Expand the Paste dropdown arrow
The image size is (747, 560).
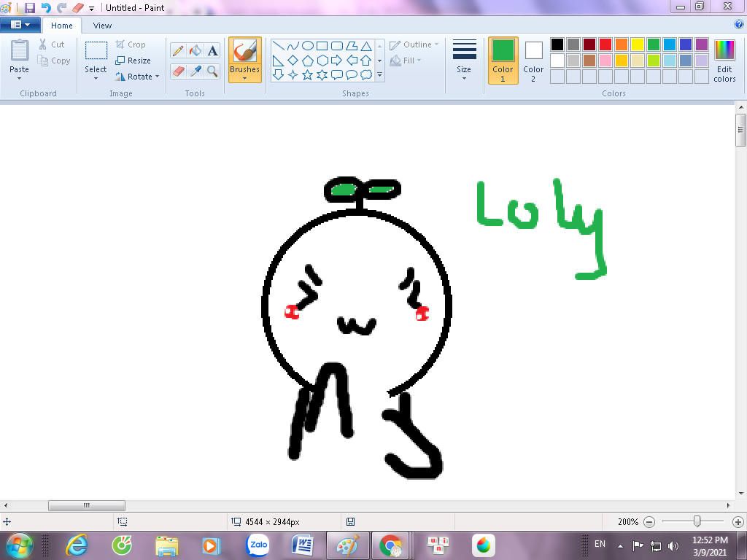[20, 79]
